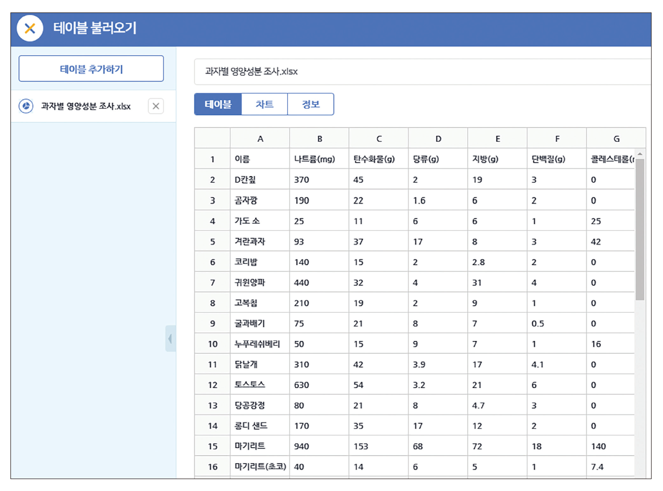Image resolution: width=663 pixels, height=491 pixels.
Task: Select row number 8 header
Action: click(x=212, y=303)
